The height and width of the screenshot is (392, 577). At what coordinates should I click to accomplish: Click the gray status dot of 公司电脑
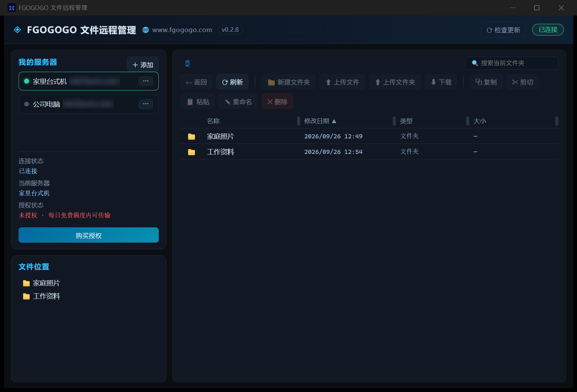coord(26,104)
